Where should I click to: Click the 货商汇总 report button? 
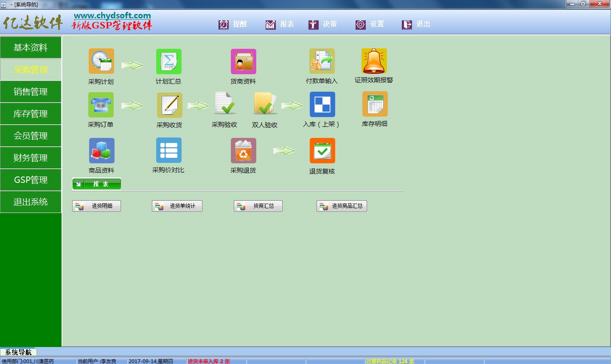pyautogui.click(x=258, y=206)
